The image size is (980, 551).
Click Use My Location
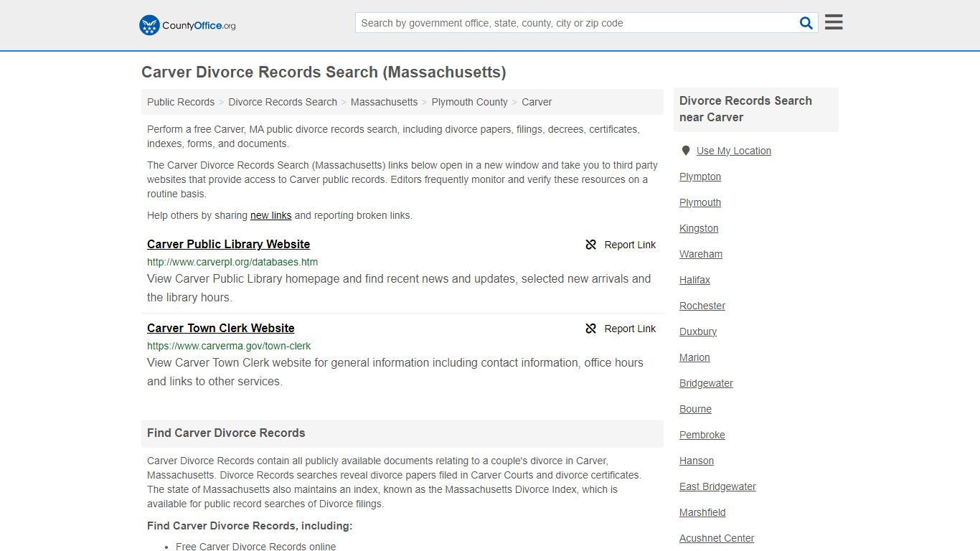pyautogui.click(x=734, y=151)
